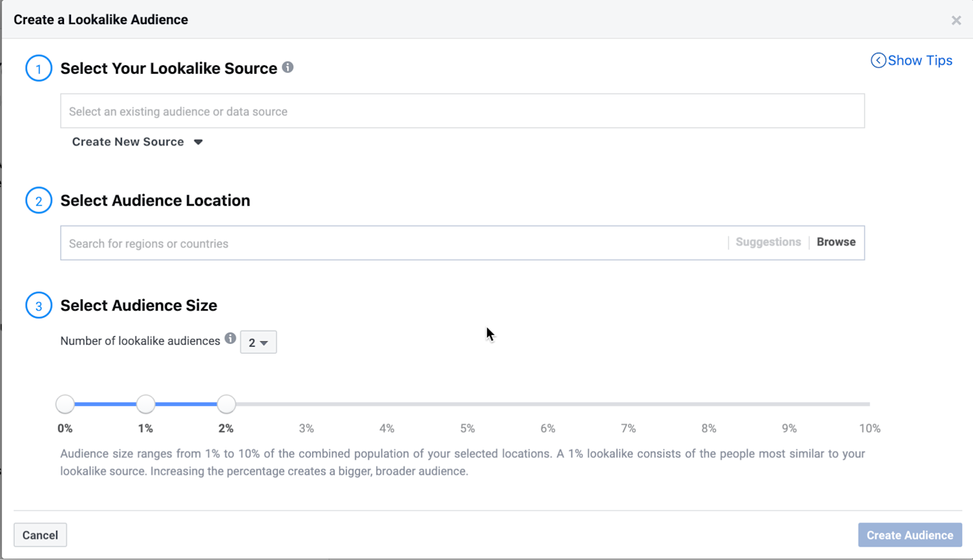973x560 pixels.
Task: Click the 5% label under the slider
Action: pyautogui.click(x=468, y=429)
